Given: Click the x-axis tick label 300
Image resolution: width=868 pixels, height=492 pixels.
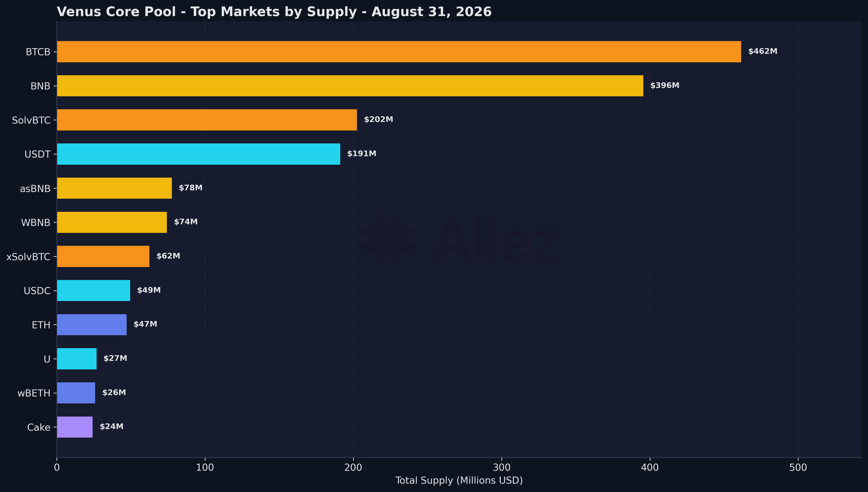Looking at the screenshot, I should [502, 468].
